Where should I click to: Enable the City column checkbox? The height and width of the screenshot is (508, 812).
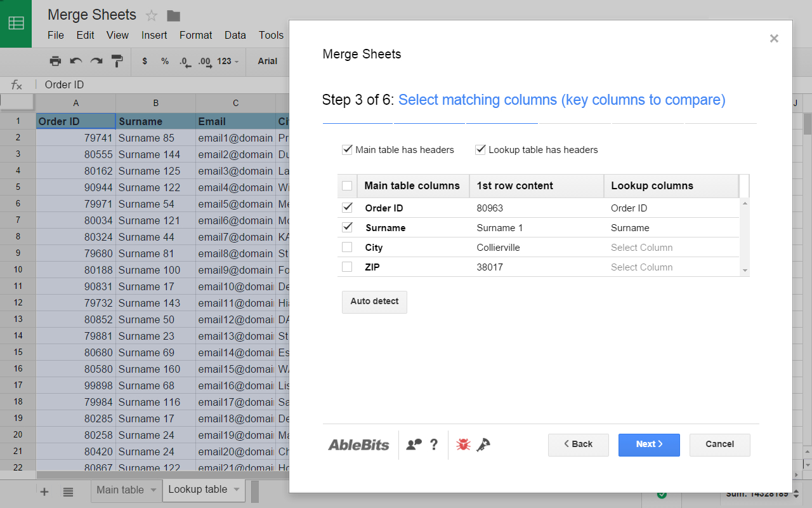click(347, 247)
